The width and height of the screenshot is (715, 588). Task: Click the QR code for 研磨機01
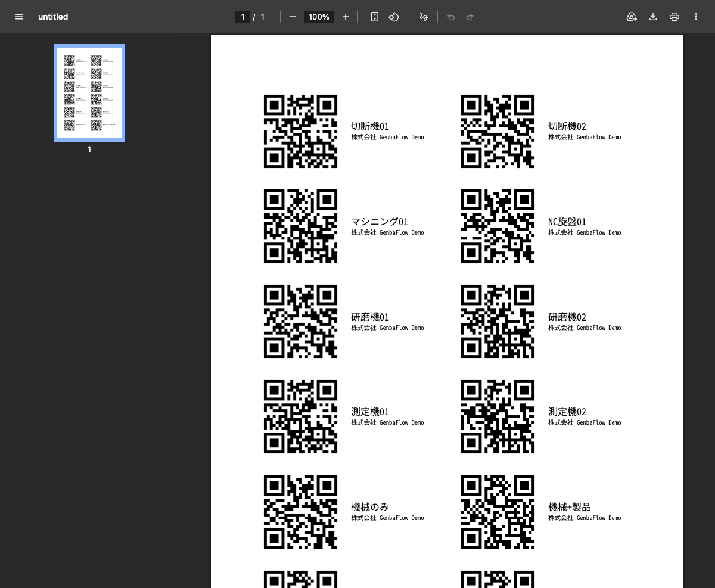coord(300,322)
